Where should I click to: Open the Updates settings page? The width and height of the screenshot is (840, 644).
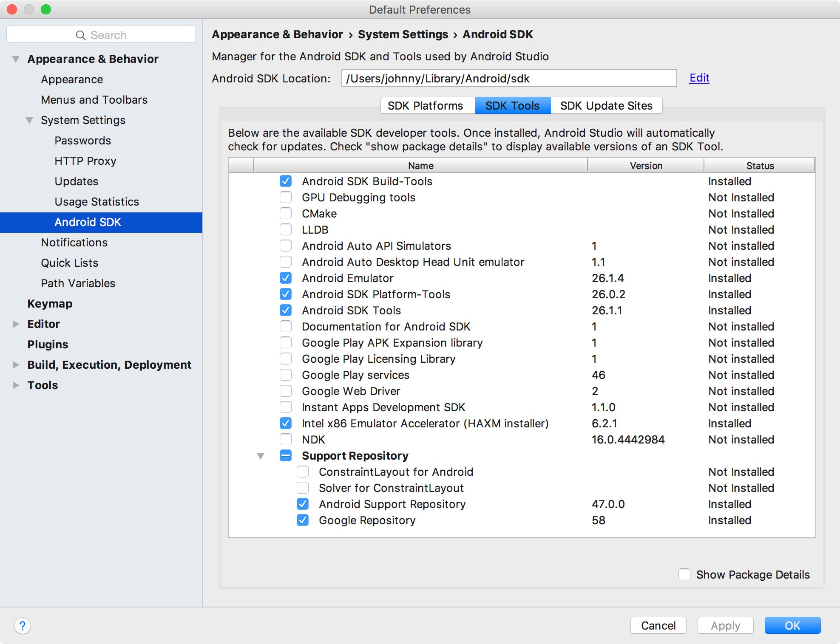click(77, 181)
